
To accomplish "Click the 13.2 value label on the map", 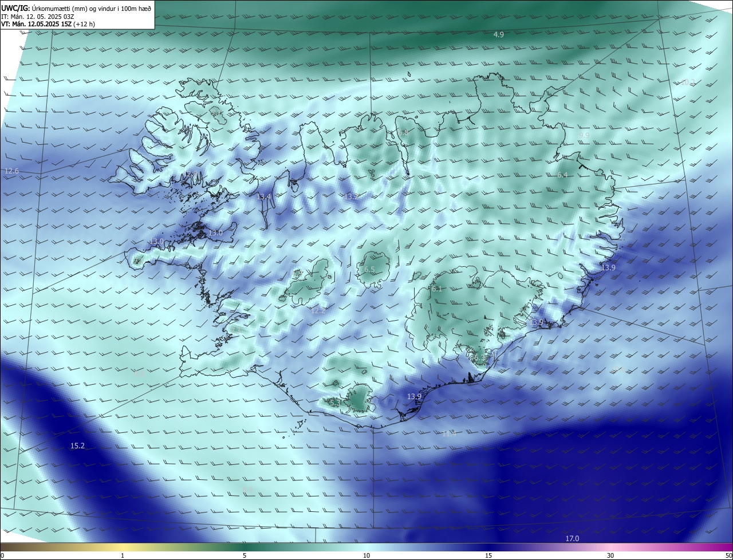I will coord(350,197).
